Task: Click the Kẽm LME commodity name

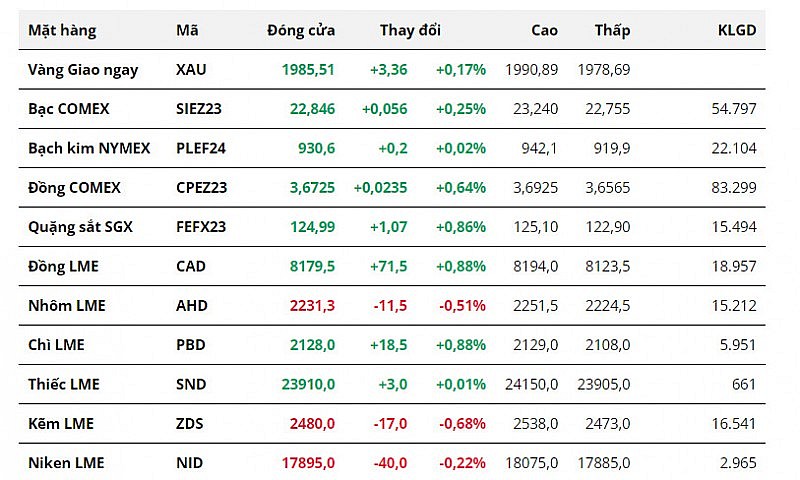Action: tap(61, 424)
